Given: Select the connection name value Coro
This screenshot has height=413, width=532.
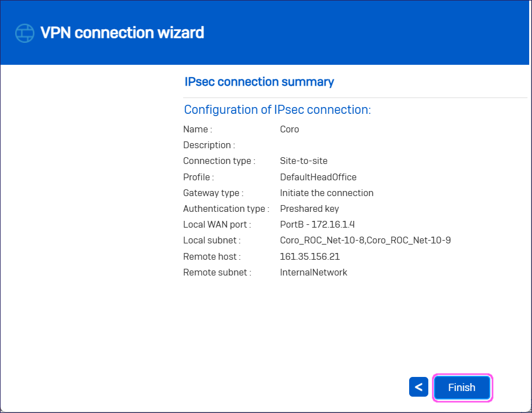Looking at the screenshot, I should [289, 129].
